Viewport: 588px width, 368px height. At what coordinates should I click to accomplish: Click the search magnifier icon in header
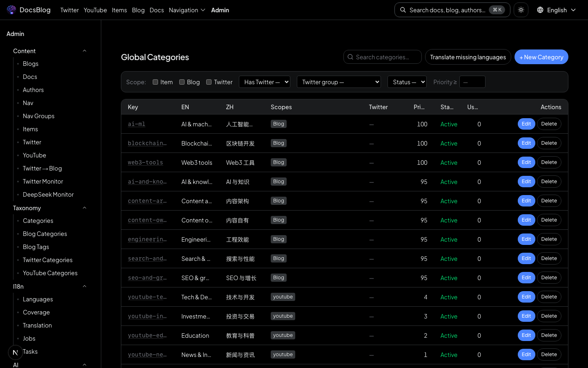(x=403, y=10)
